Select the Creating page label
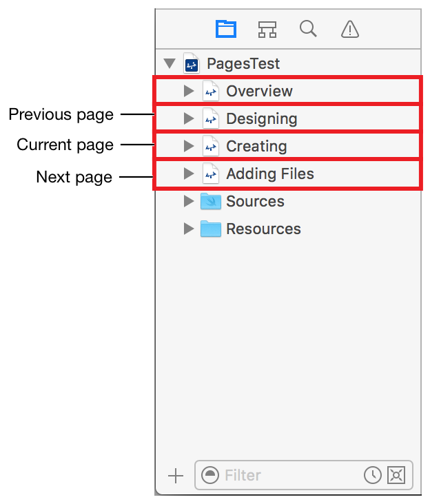This screenshot has width=430, height=504. (x=256, y=146)
